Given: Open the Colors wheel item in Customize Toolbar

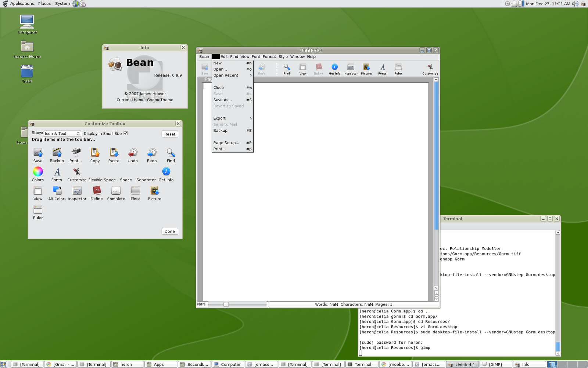Looking at the screenshot, I should click(x=38, y=171).
